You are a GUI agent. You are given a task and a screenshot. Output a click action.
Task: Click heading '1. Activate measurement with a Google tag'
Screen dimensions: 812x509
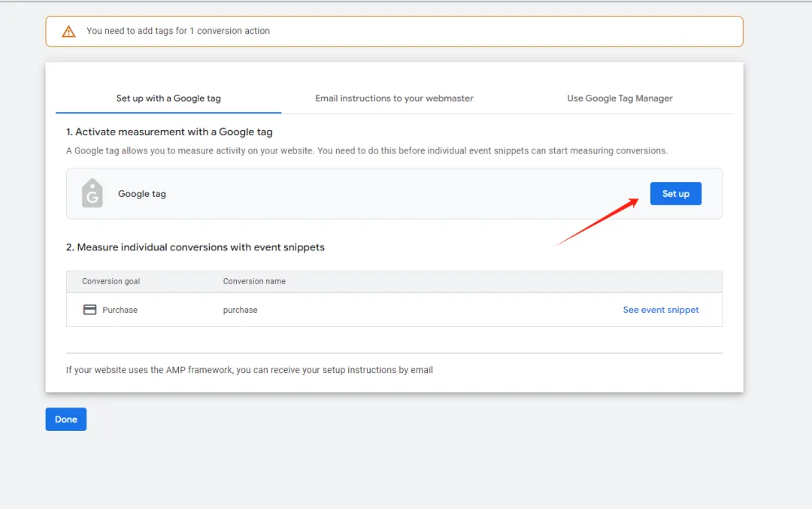pyautogui.click(x=169, y=132)
